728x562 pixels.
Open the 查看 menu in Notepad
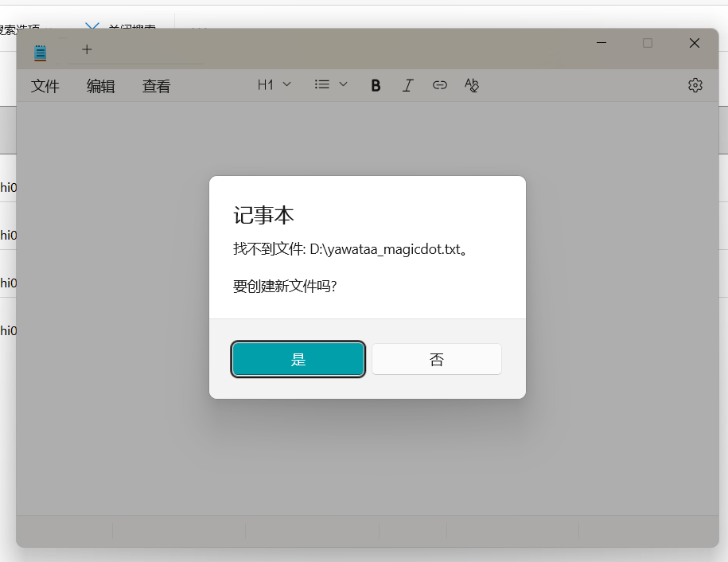pyautogui.click(x=157, y=86)
